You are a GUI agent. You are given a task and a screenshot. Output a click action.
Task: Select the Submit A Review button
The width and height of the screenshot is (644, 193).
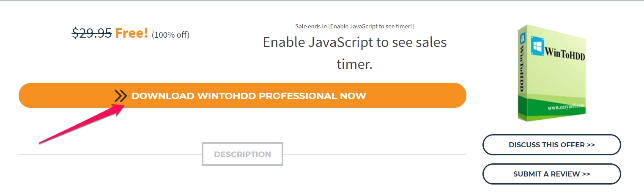[551, 174]
